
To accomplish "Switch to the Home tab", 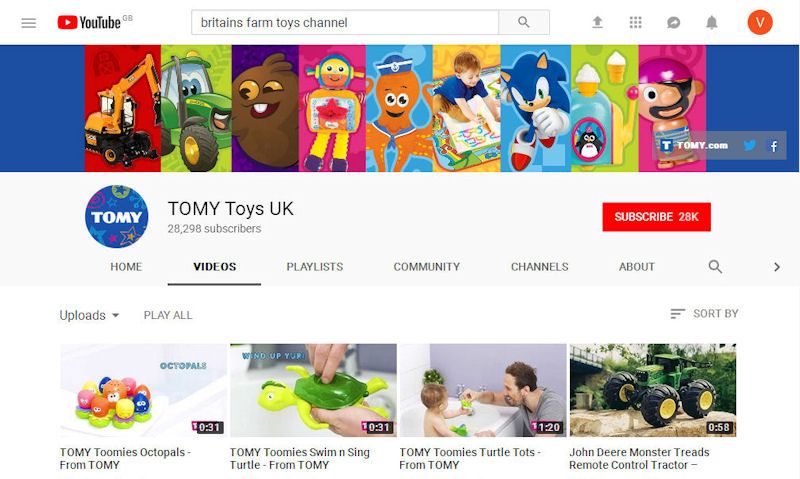I will tap(126, 267).
